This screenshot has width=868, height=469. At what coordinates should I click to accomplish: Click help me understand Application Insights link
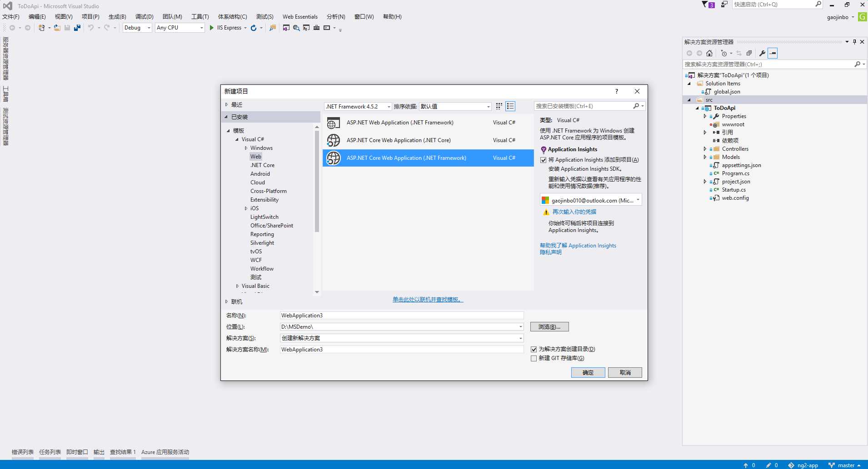[x=578, y=246]
